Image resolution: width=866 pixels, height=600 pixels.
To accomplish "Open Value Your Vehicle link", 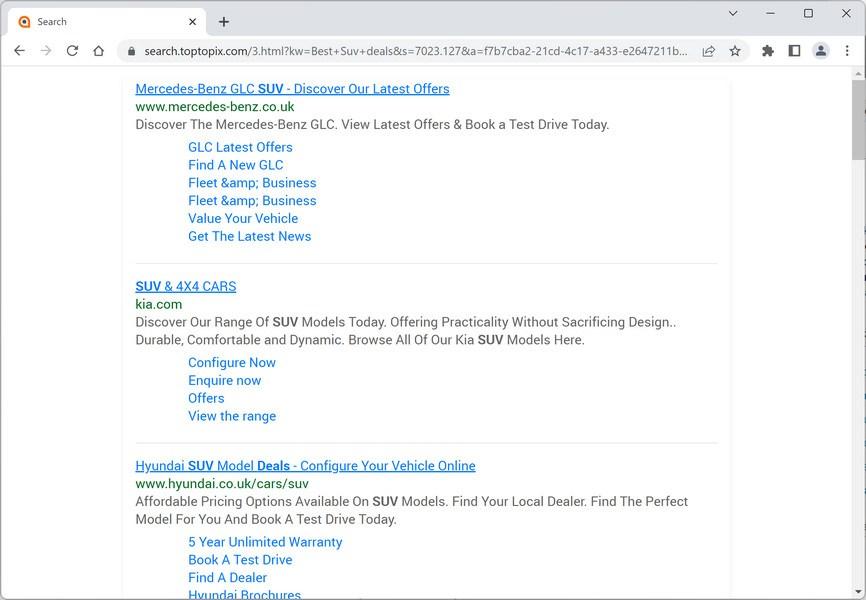I will tap(243, 218).
